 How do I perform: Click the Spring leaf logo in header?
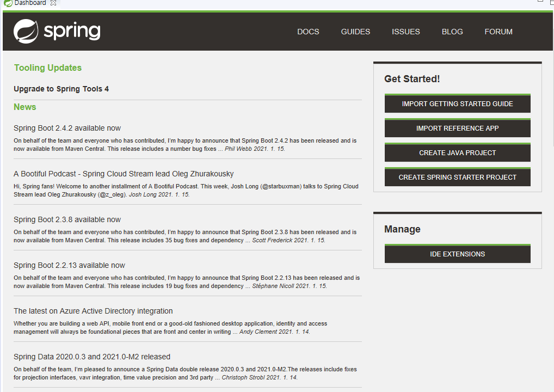click(x=26, y=32)
